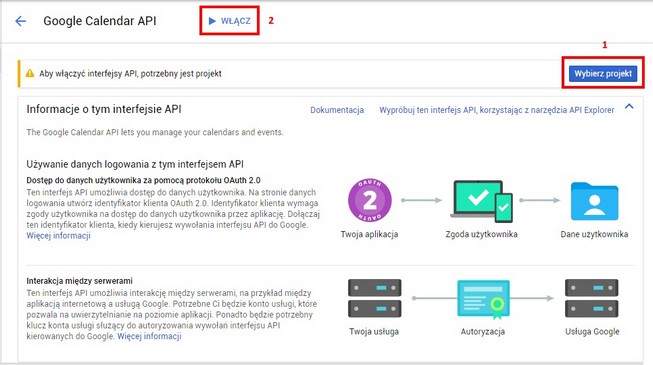Click the Twoja usługa label
The image size is (653, 365).
(x=374, y=332)
